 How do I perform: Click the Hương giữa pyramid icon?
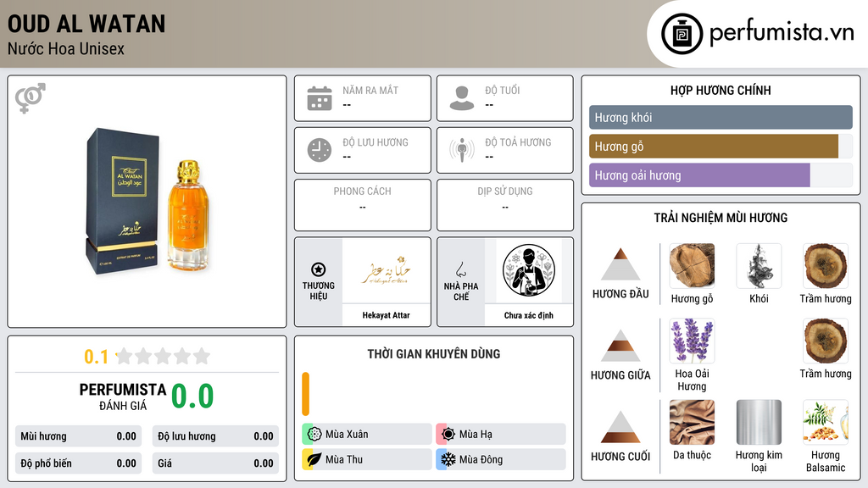620,346
